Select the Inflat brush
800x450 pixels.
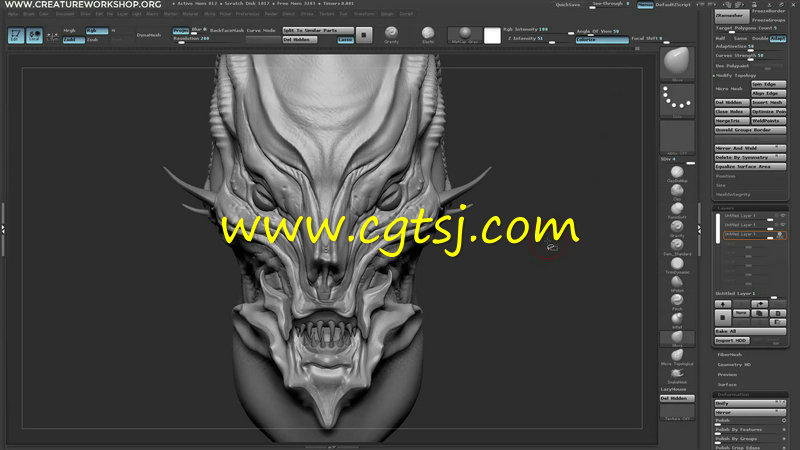pyautogui.click(x=677, y=320)
